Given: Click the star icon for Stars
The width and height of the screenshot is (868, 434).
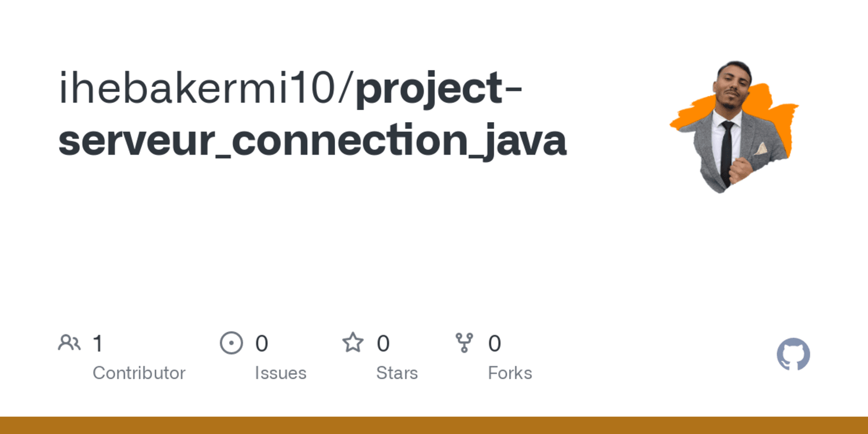Looking at the screenshot, I should point(353,343).
